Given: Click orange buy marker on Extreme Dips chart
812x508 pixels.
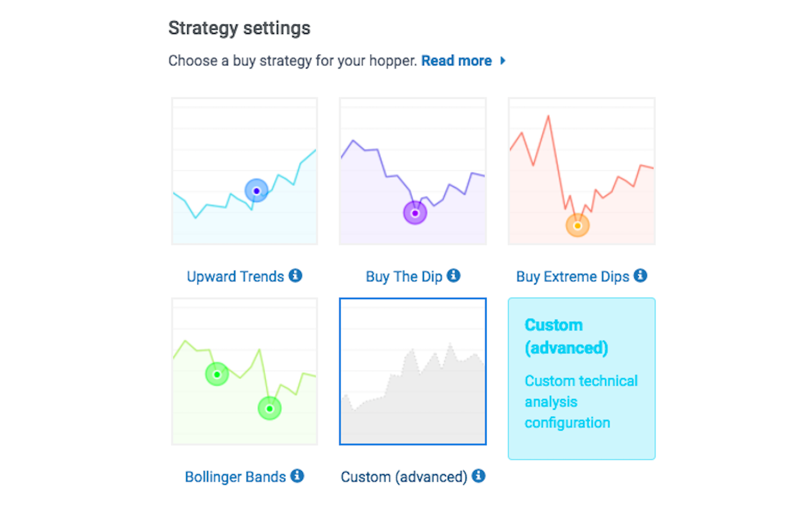Looking at the screenshot, I should point(577,225).
